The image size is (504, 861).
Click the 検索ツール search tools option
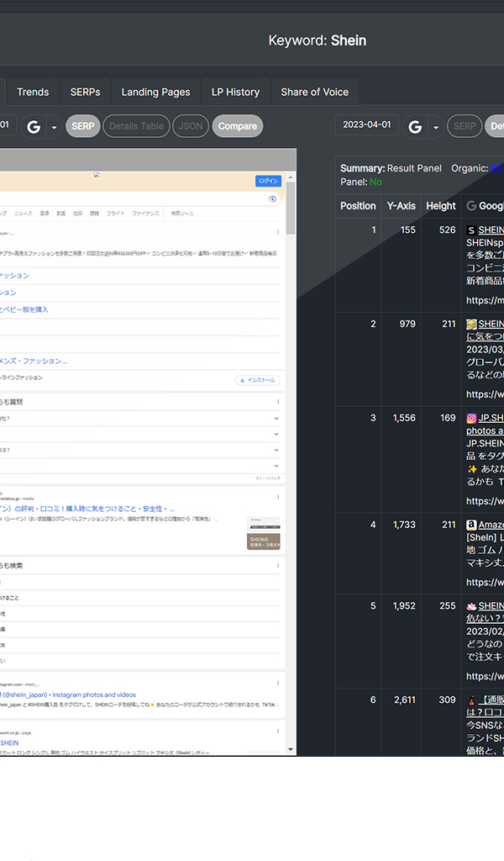(x=182, y=213)
